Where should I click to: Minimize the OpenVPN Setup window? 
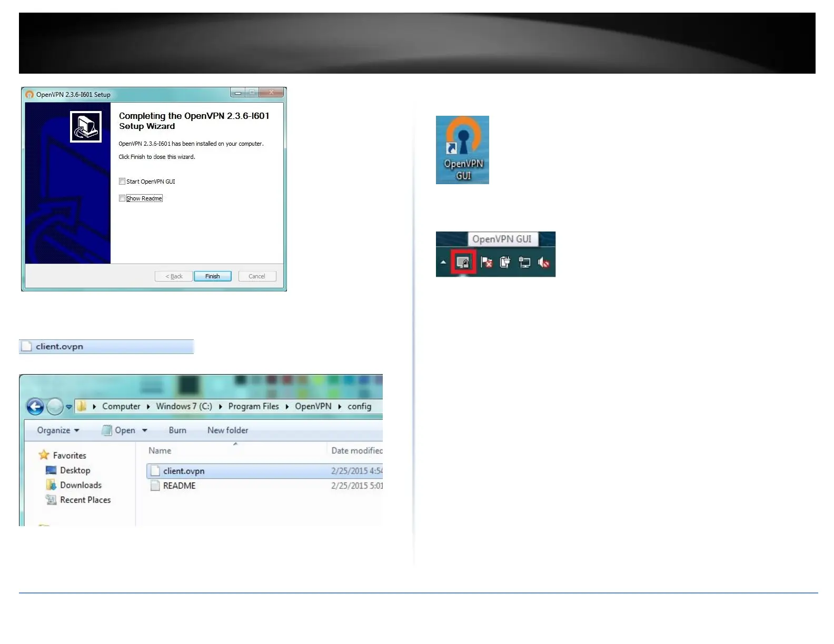238,93
